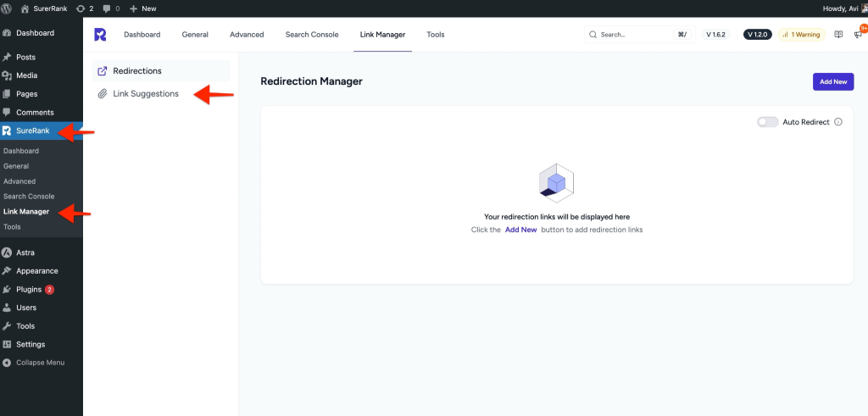Open the SureRank submenu Dashboard
The image size is (868, 416).
(x=21, y=151)
